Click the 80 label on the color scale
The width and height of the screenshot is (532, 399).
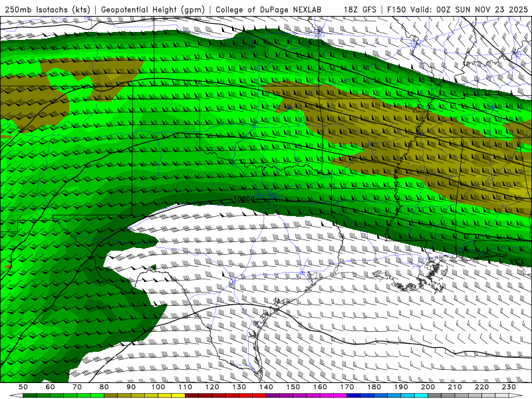coord(104,387)
